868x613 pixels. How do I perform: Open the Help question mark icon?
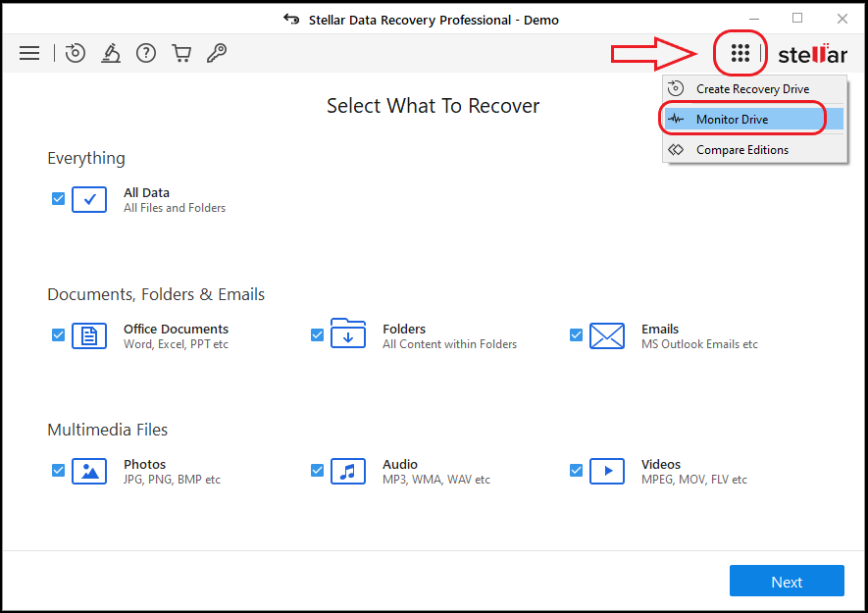coord(146,53)
